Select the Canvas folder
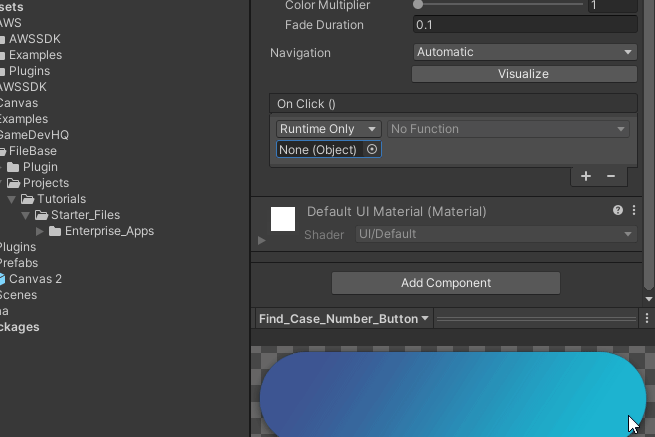Screen dimensions: 655x437 coord(18,103)
